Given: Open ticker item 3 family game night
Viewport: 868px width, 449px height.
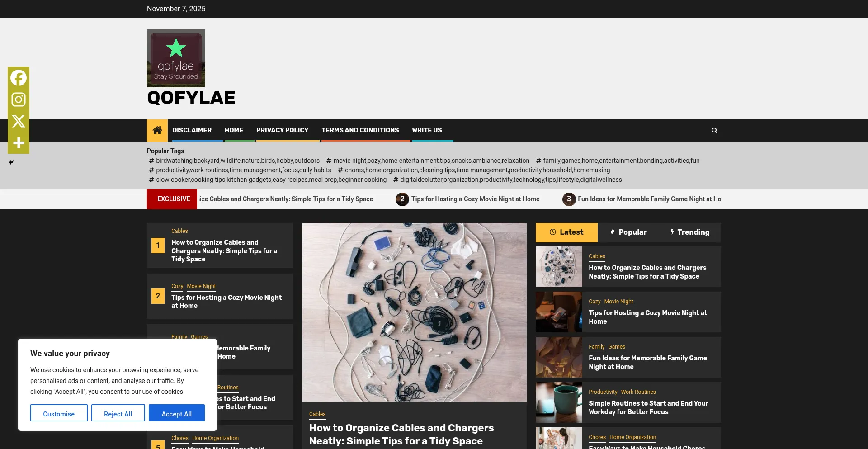Looking at the screenshot, I should coord(642,199).
